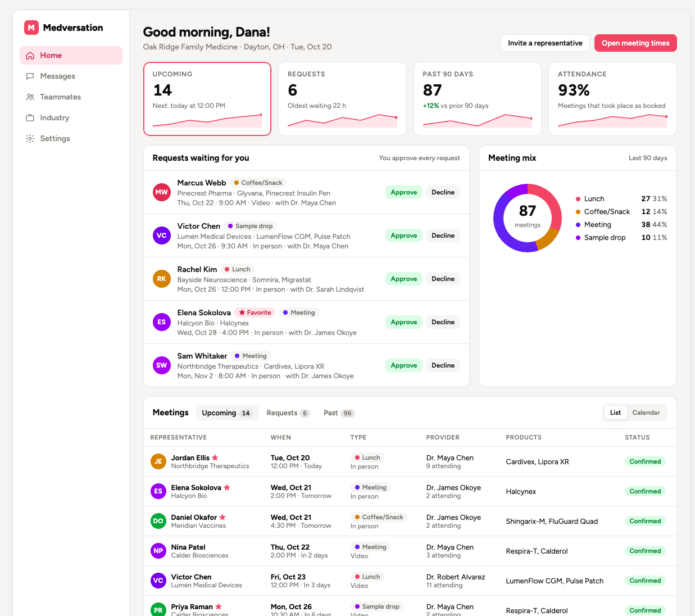
Task: Click the Medversation logo icon
Action: (x=31, y=28)
